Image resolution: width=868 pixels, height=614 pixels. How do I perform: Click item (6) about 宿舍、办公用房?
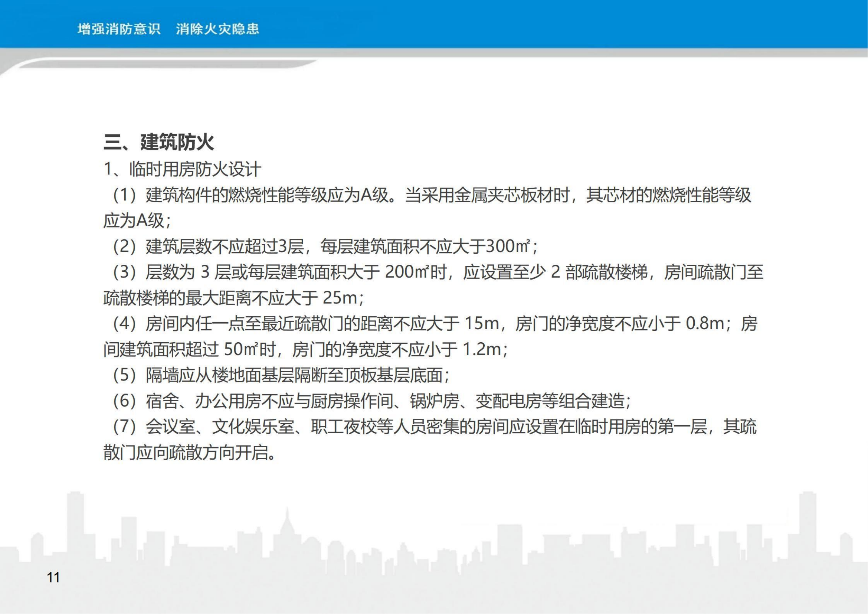pos(372,401)
